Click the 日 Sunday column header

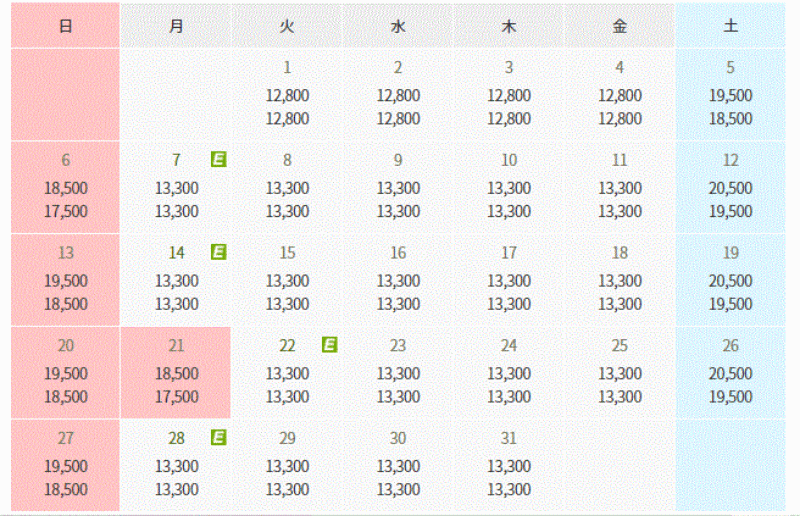point(65,26)
